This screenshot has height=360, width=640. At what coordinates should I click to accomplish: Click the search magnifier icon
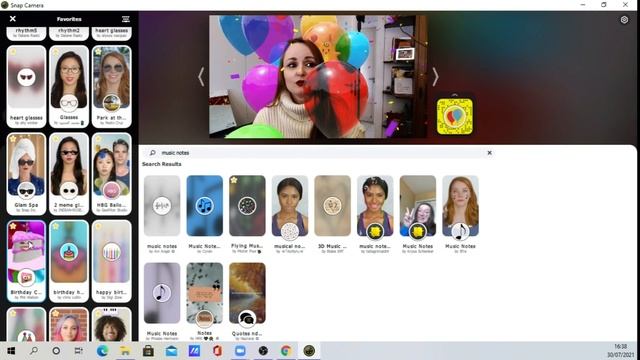coord(152,153)
